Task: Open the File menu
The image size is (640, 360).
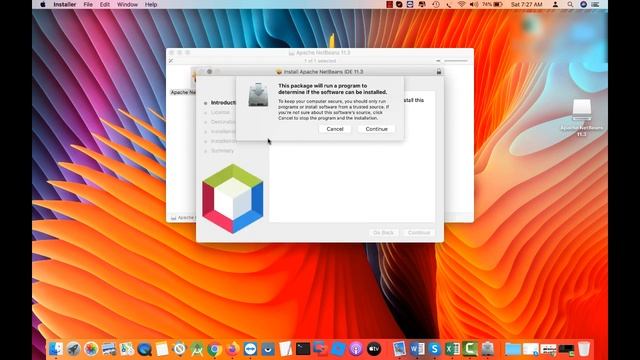Action: pyautogui.click(x=88, y=4)
